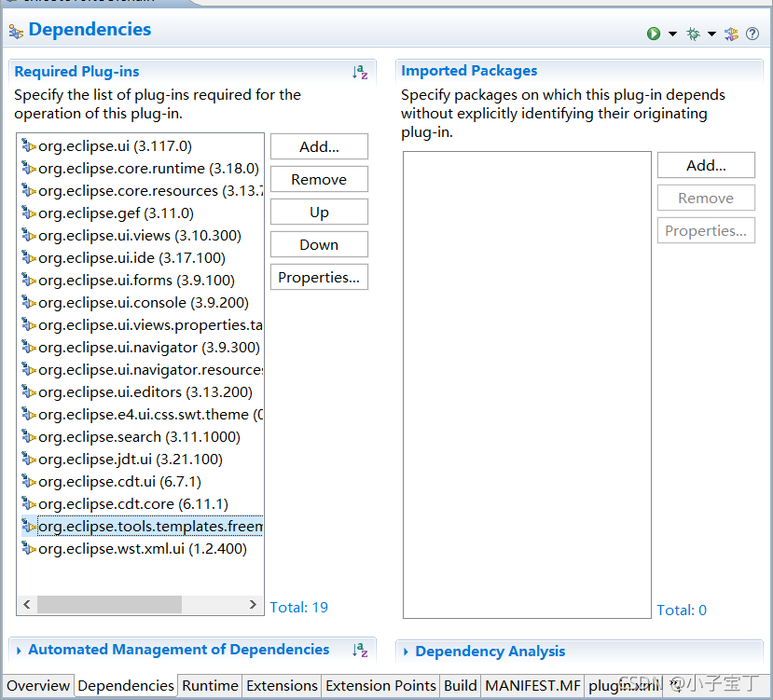Click plug-in icon beside org.eclipse.gef
The image size is (773, 700).
click(29, 213)
